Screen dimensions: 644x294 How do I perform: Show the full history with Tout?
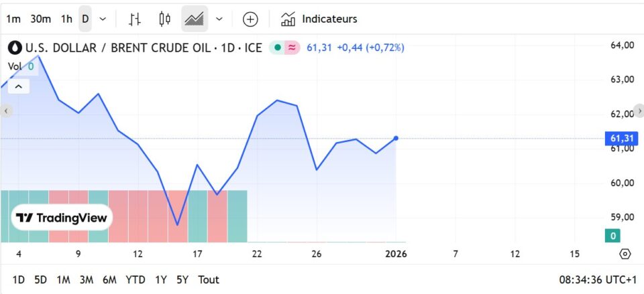[x=209, y=279]
